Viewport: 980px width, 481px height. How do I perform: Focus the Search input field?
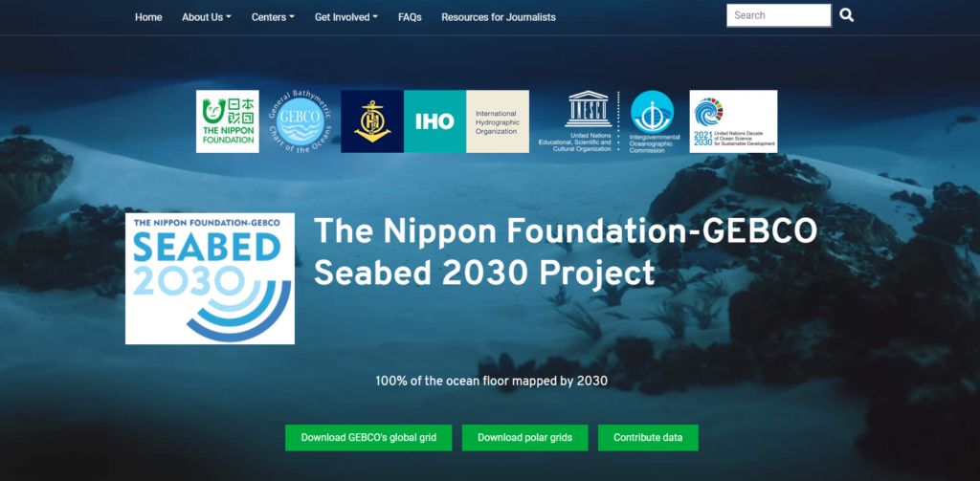click(779, 15)
